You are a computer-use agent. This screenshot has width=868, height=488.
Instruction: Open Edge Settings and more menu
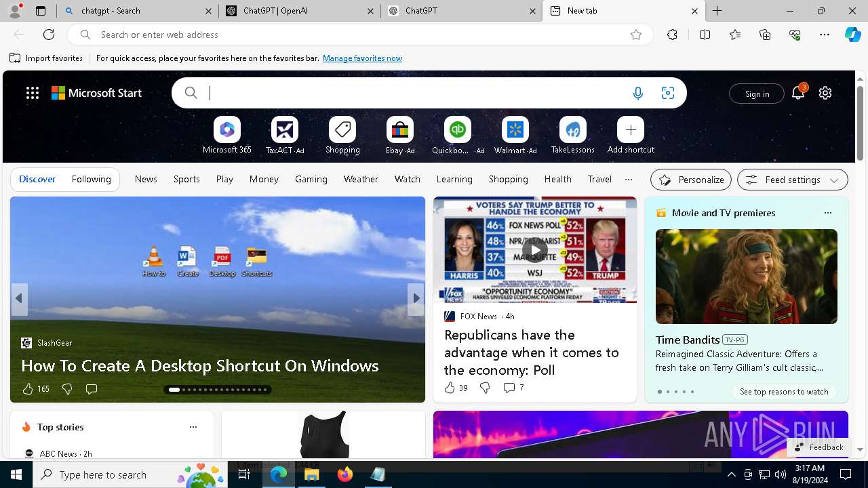(825, 35)
